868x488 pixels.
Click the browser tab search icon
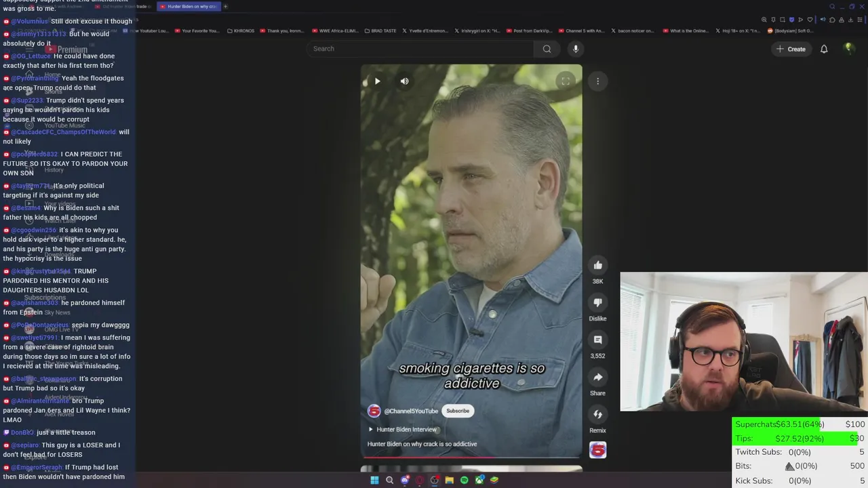click(x=832, y=6)
